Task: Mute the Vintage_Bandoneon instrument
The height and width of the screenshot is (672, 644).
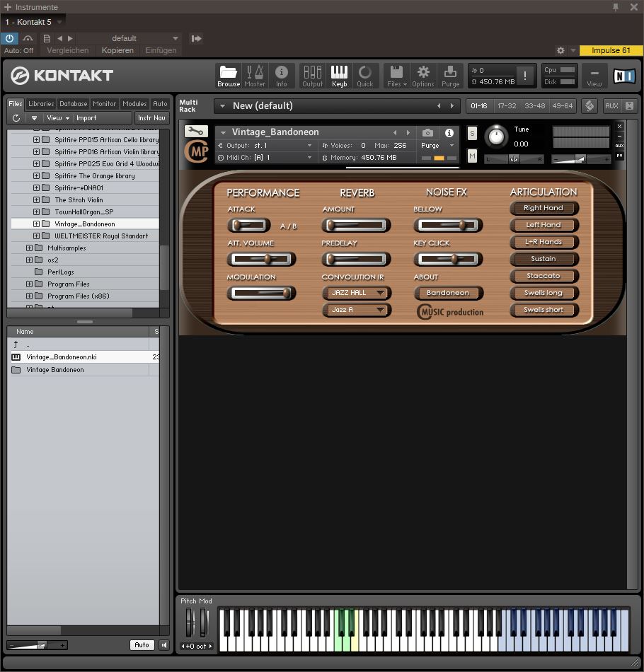Action: 472,156
